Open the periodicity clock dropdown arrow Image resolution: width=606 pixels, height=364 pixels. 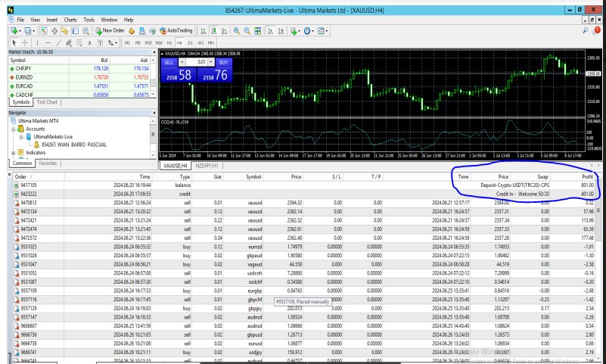312,31
